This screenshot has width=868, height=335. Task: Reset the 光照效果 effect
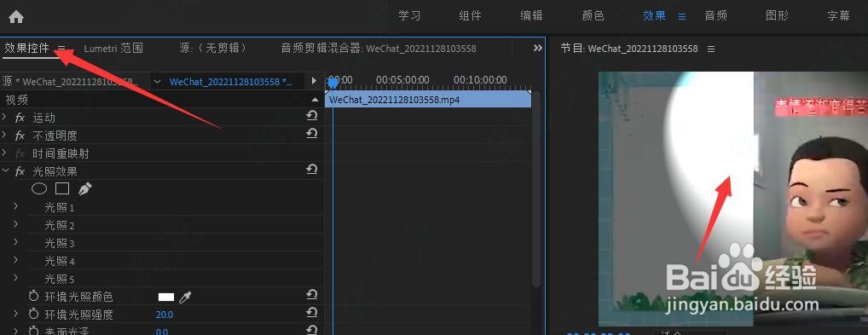[x=312, y=170]
